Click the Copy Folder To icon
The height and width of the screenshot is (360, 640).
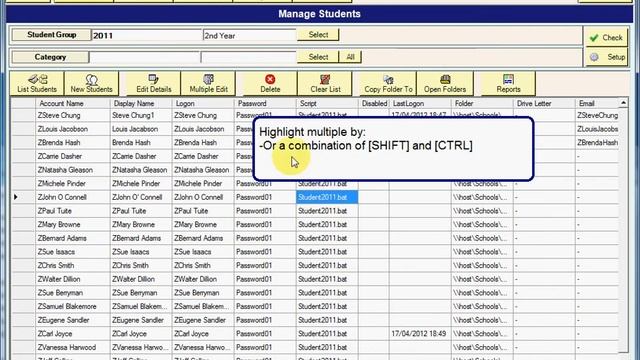(x=388, y=83)
